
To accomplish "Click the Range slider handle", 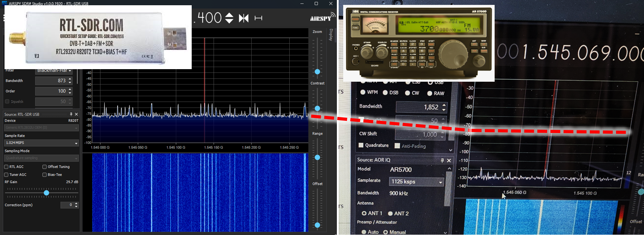I will tap(317, 157).
